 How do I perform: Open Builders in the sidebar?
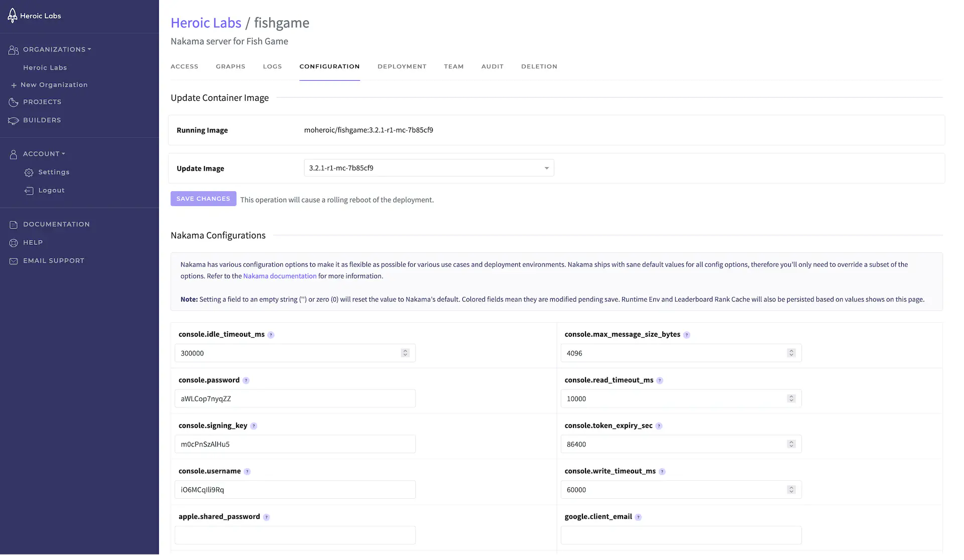(42, 120)
